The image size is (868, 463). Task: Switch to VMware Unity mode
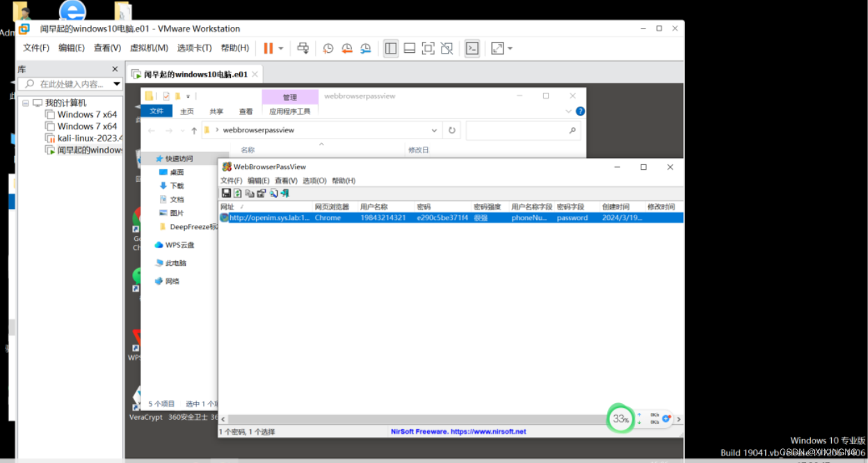pos(447,48)
